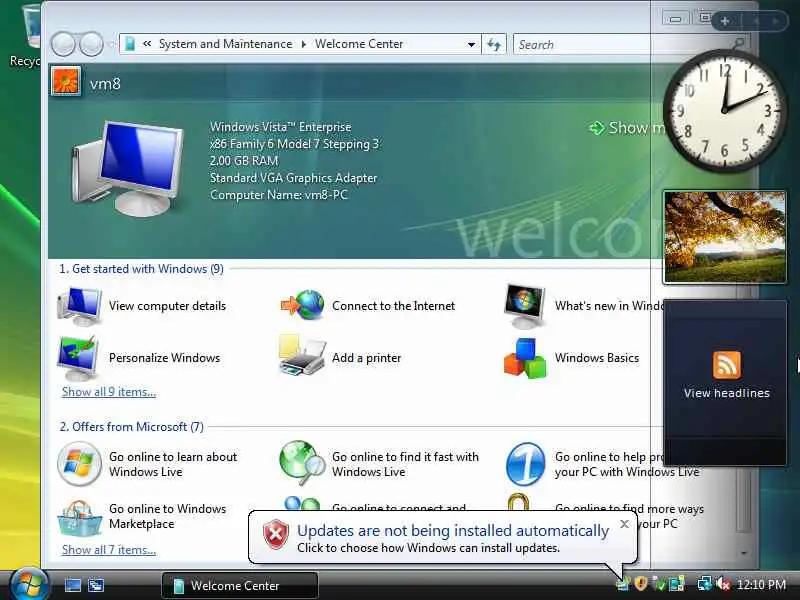Click 'Computer Name: vm8-PC' text
Screen dimensions: 800x600
279,194
